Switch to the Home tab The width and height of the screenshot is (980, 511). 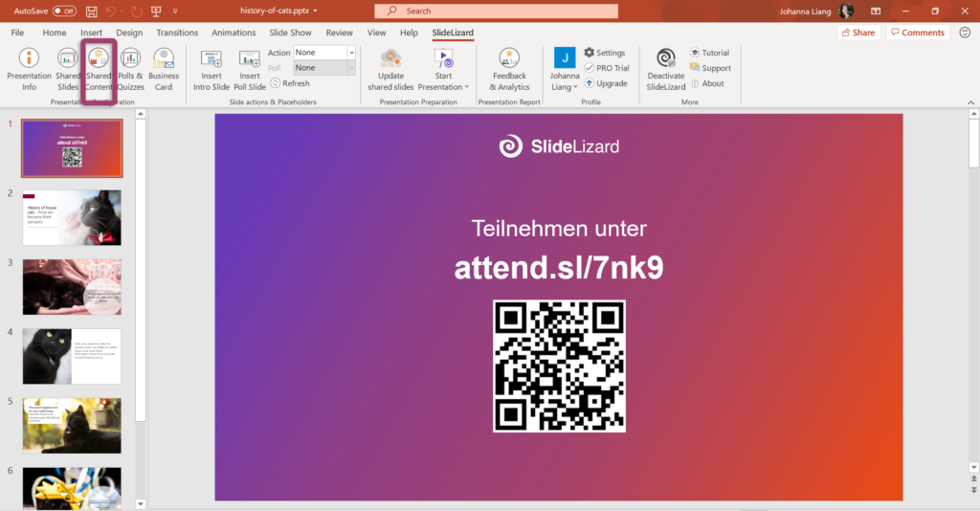(x=55, y=33)
